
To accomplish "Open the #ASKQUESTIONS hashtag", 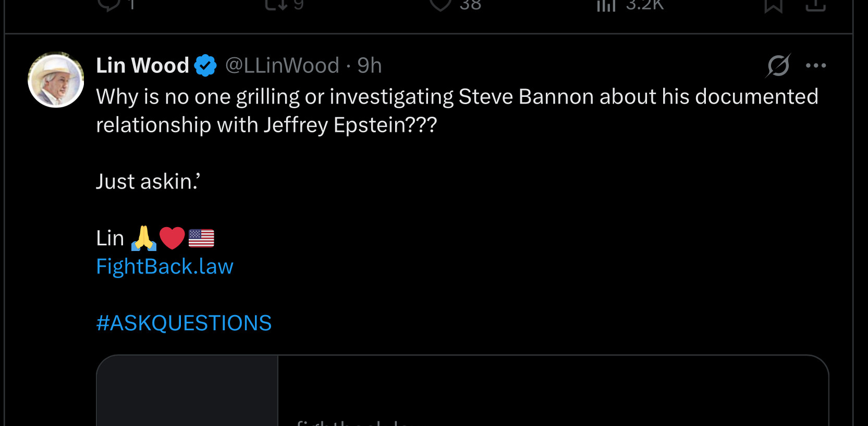I will click(x=184, y=323).
